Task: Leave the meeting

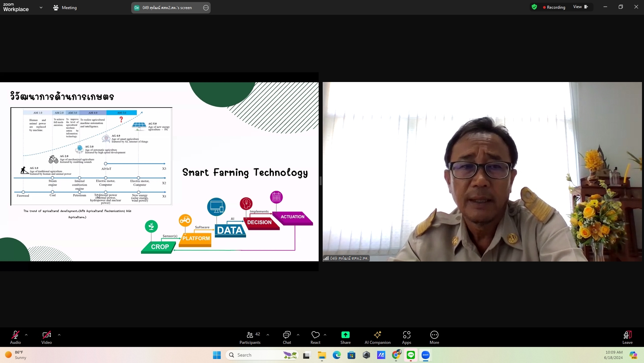Action: [627, 337]
